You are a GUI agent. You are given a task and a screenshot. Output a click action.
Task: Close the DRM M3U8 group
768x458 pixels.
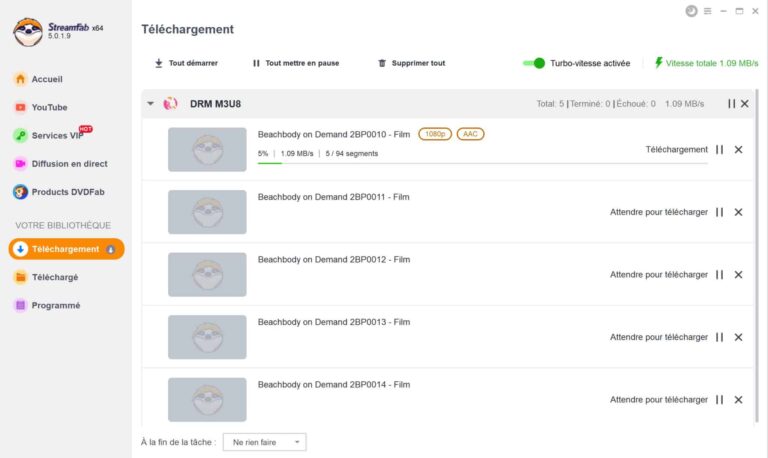[x=745, y=103]
